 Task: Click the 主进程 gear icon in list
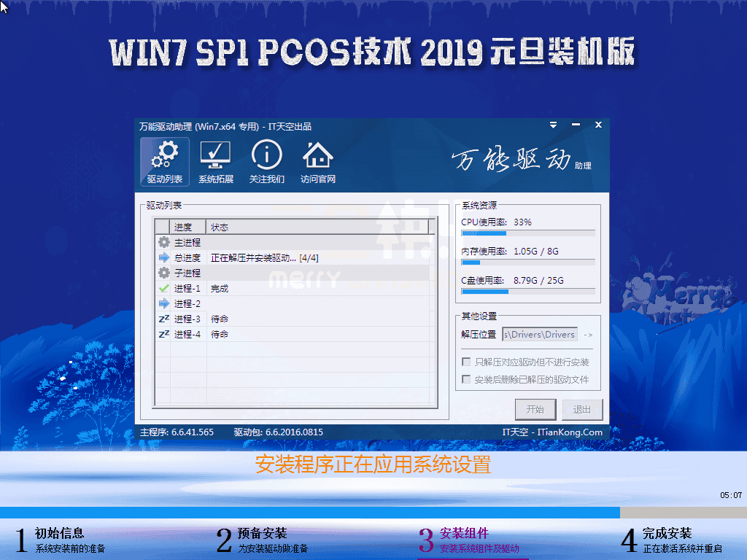[x=164, y=242]
